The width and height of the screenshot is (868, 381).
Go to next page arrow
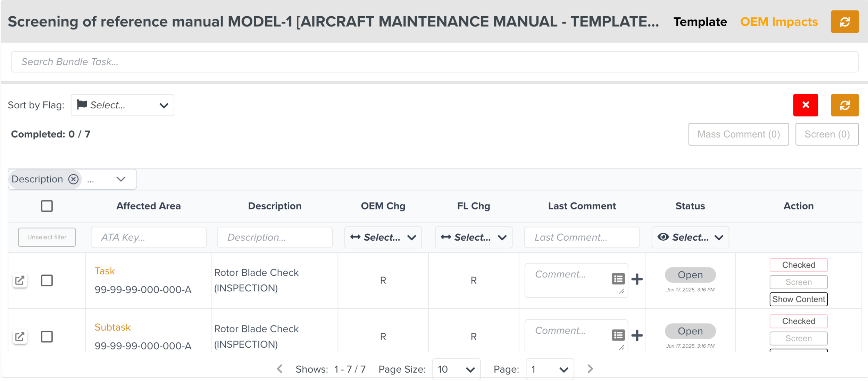coord(590,369)
